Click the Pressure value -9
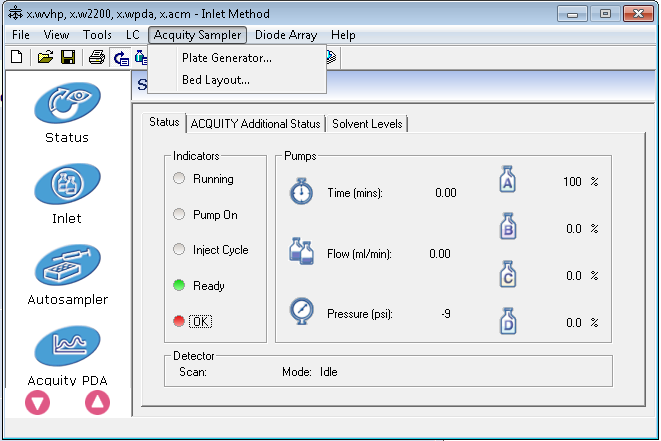 point(446,314)
